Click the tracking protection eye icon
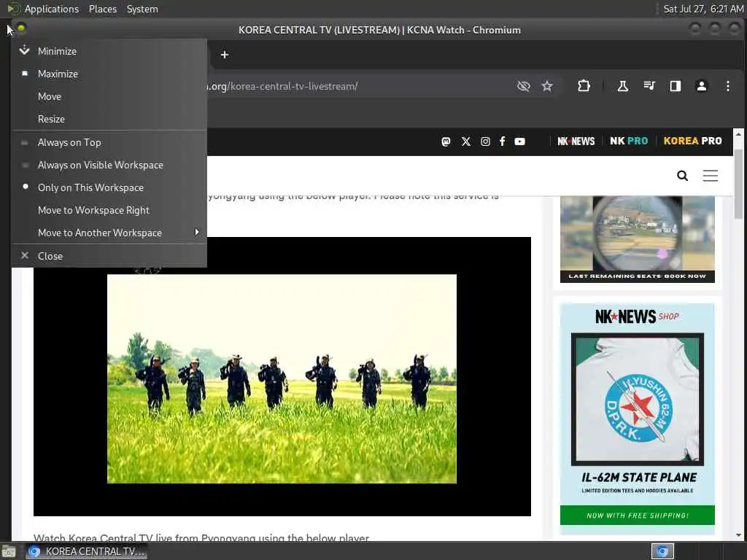Screen dimensions: 747x560 click(524, 86)
